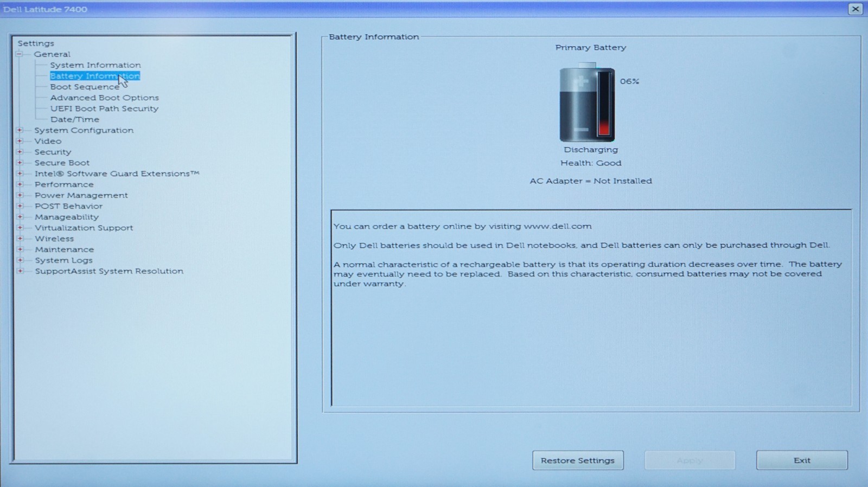Viewport: 868px width, 487px height.
Task: Expand the Security settings node
Action: pyautogui.click(x=20, y=152)
